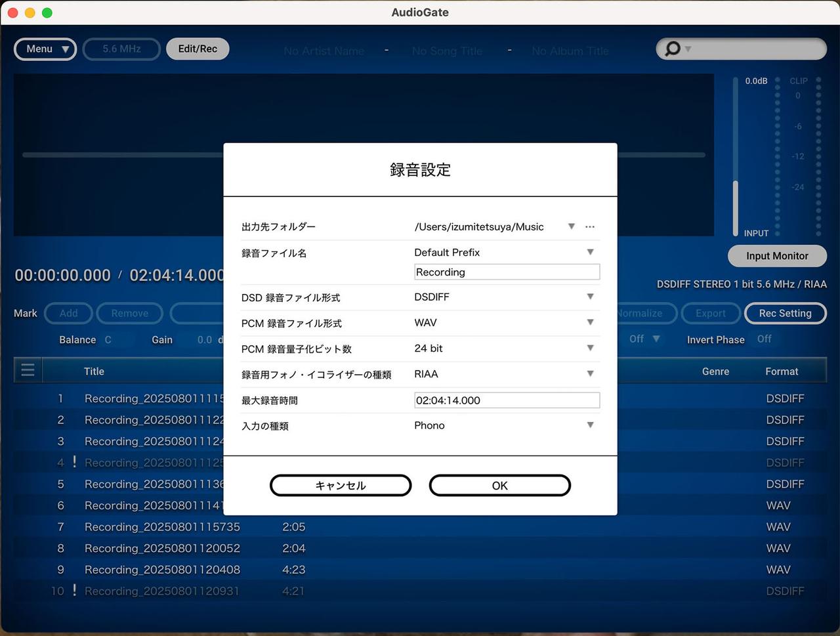840x636 pixels.
Task: Click the CLIP indicator atop the level meter
Action: point(798,80)
